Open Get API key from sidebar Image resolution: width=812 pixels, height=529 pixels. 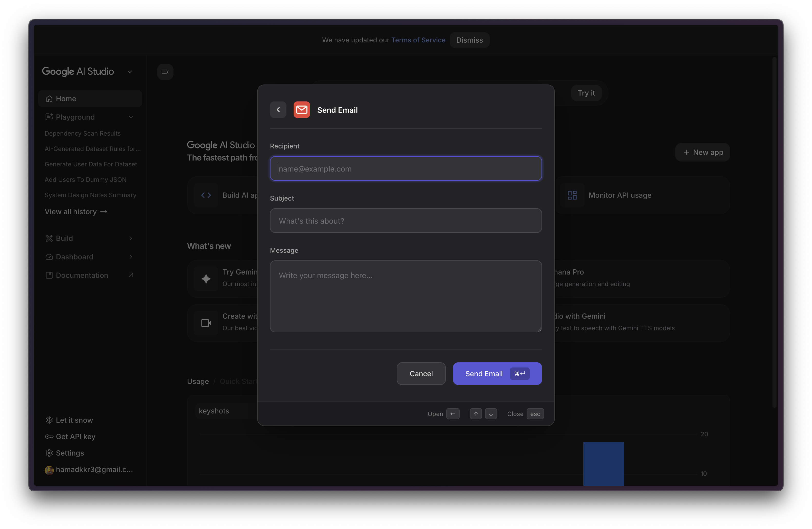tap(75, 437)
